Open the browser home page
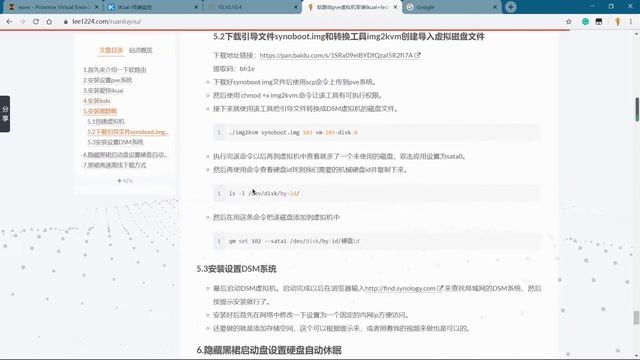Screen dimensions: 640x360 (49, 22)
